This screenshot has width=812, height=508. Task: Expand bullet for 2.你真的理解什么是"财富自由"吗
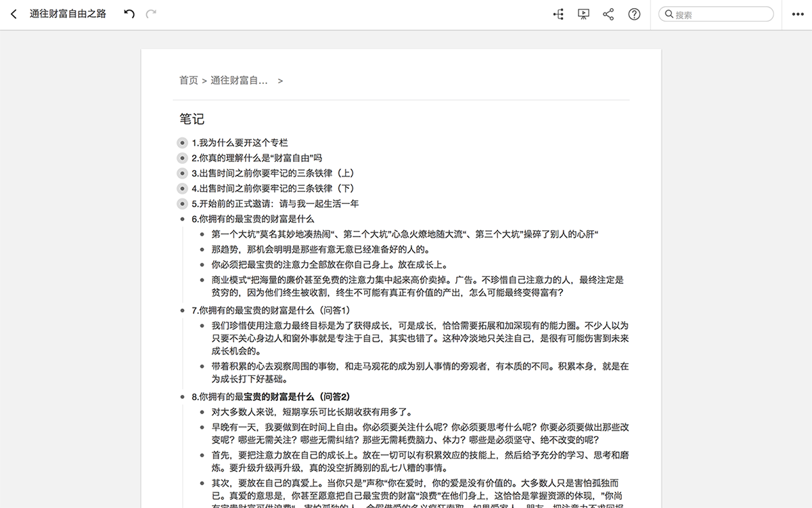click(182, 158)
